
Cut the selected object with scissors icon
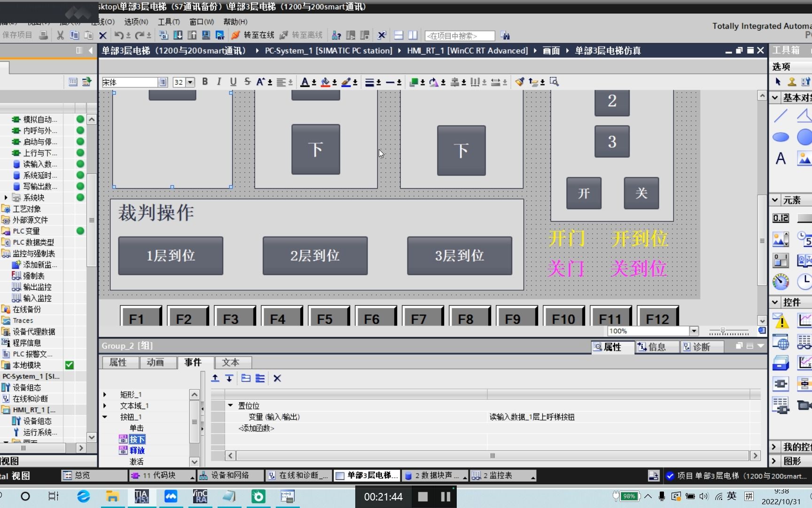[x=60, y=35]
